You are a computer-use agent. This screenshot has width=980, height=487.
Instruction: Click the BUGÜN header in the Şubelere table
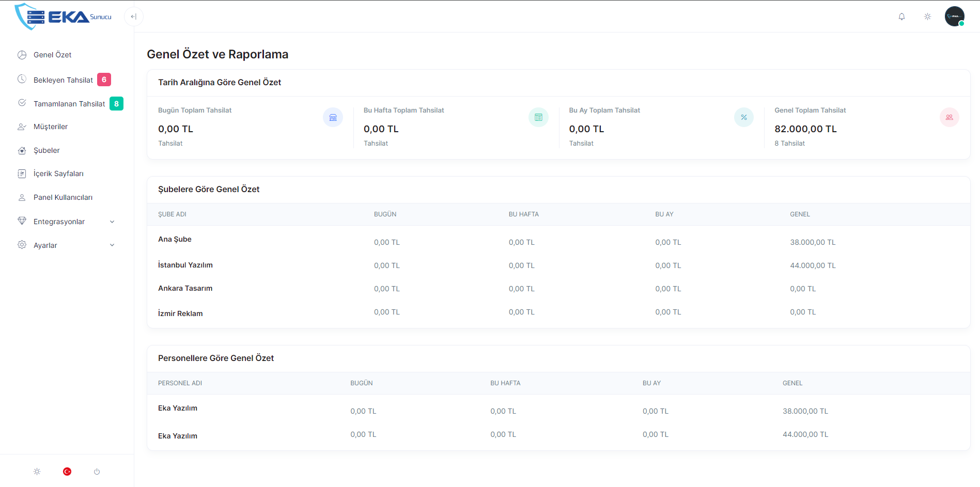pyautogui.click(x=385, y=214)
